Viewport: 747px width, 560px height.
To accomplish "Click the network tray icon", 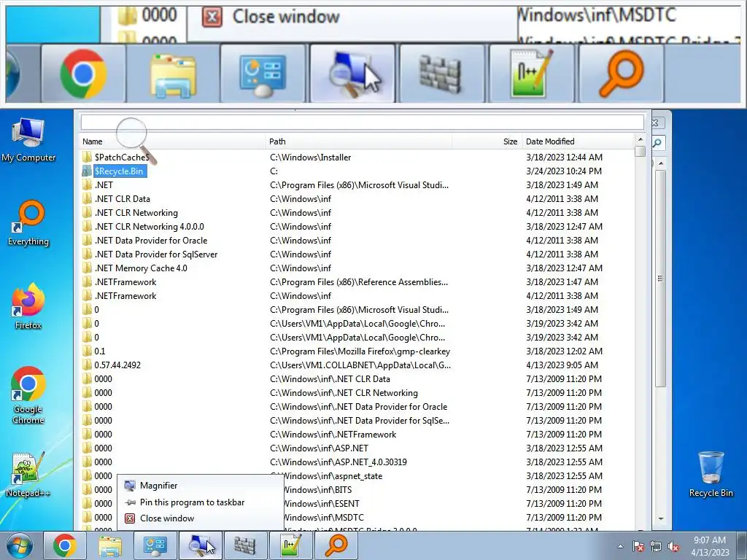I will click(x=656, y=546).
